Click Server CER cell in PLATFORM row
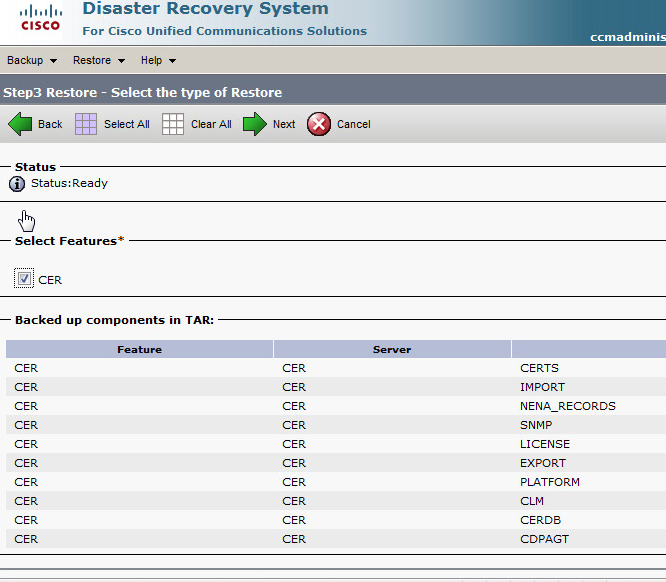 click(294, 482)
